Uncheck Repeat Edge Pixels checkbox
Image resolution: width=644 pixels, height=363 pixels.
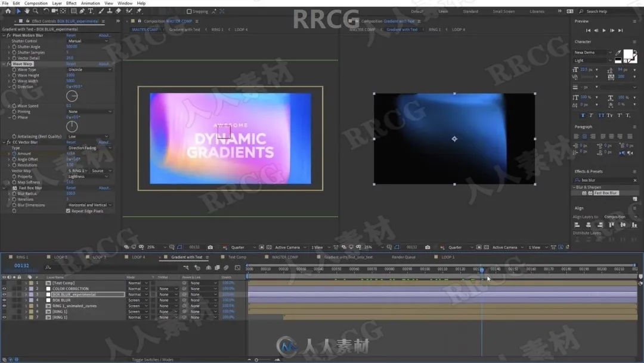[x=68, y=211]
